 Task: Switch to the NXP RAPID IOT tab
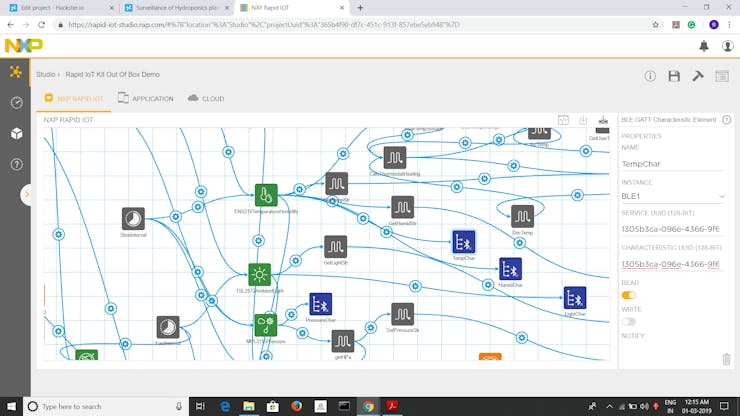74,98
